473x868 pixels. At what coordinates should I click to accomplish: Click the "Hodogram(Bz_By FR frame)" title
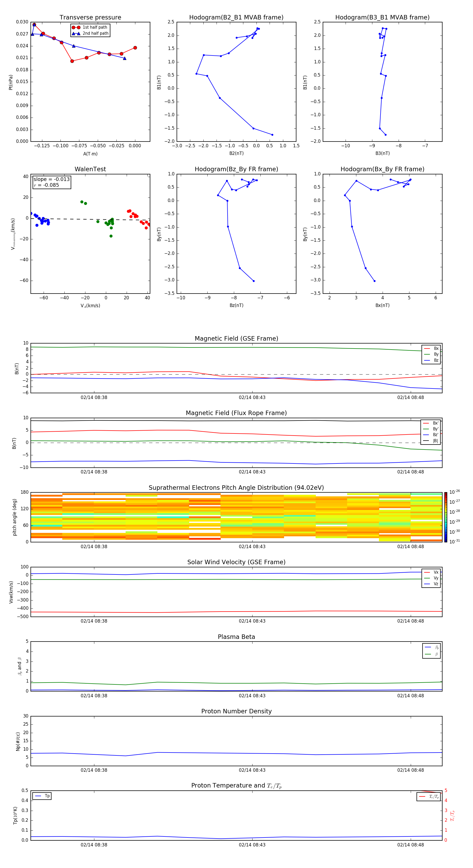[x=236, y=169]
